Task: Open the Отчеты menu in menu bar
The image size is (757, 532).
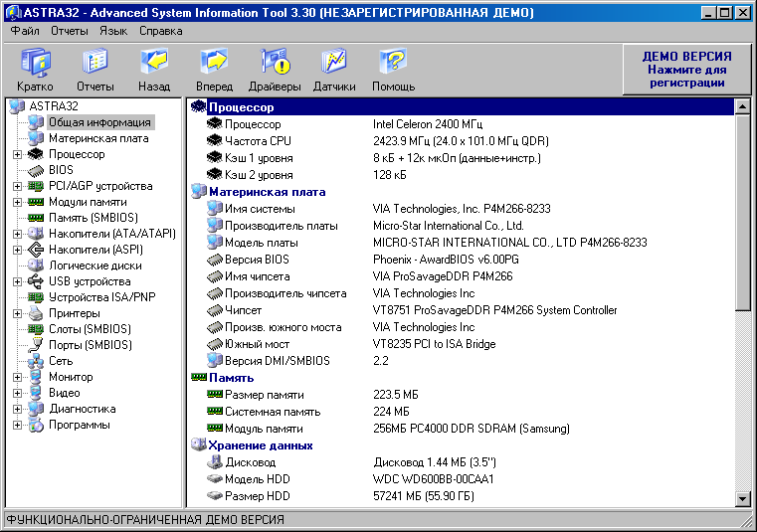Action: [70, 31]
